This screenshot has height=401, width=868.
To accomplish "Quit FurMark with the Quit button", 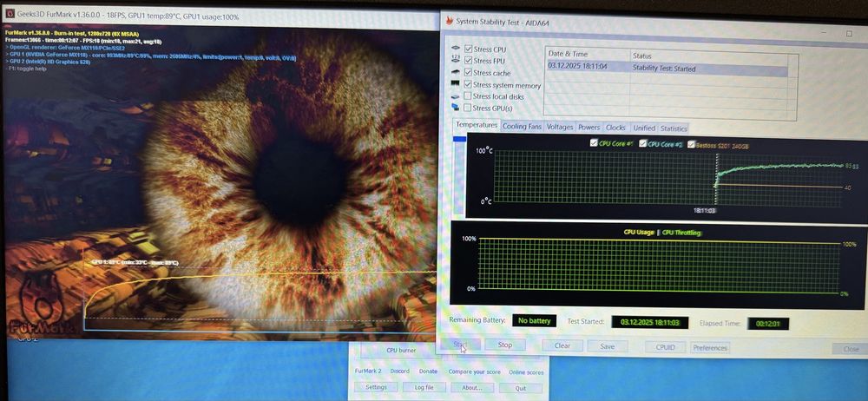I will pos(520,388).
